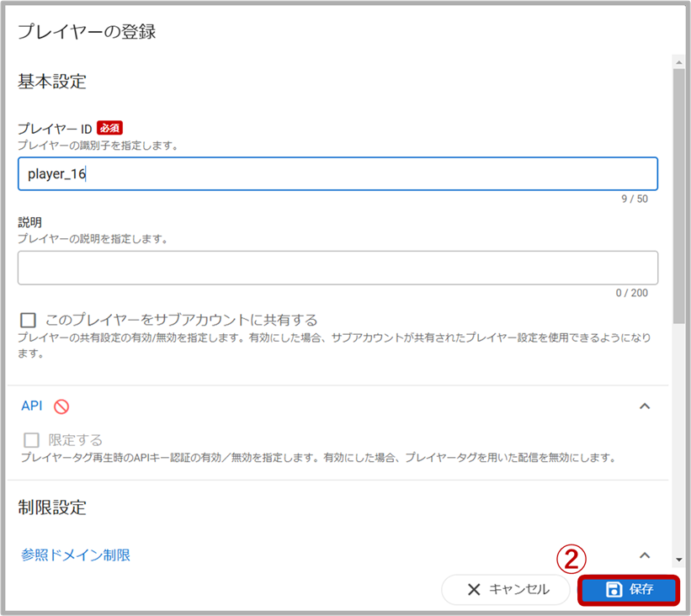Click the プレイヤーの説明を指定します hint text
This screenshot has height=616, width=691.
point(93,239)
